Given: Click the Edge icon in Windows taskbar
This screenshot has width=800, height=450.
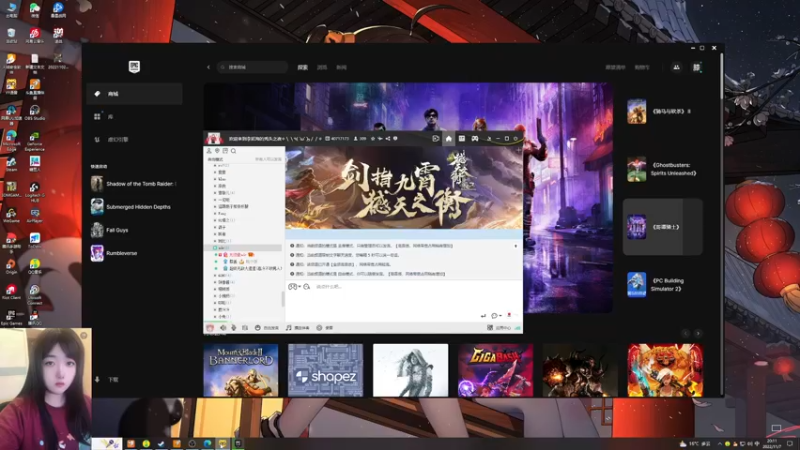Looking at the screenshot, I should pos(207,443).
